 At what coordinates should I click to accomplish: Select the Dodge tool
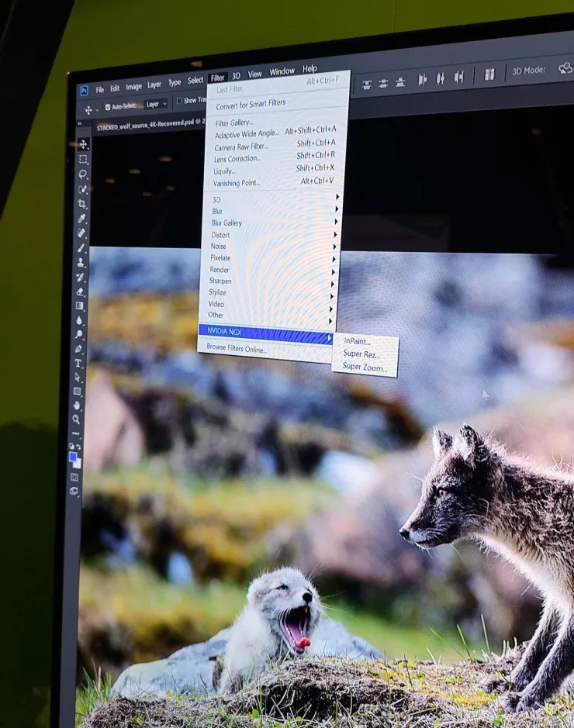tap(79, 334)
